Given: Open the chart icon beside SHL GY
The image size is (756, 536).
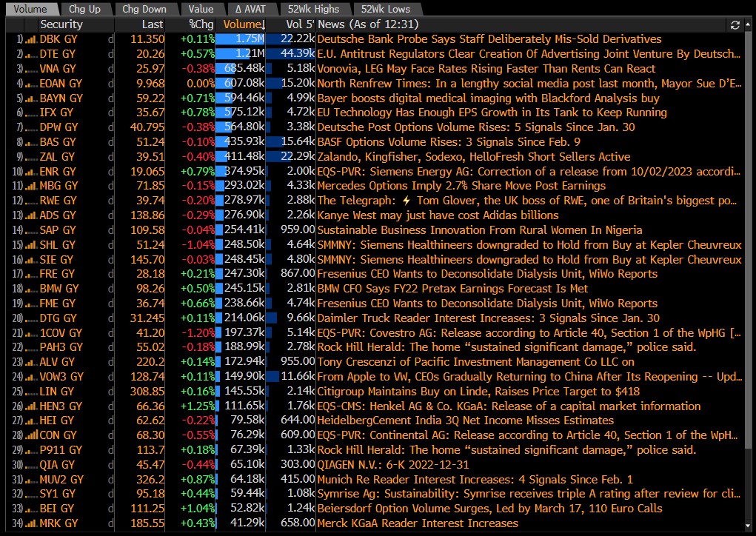Looking at the screenshot, I should click(31, 245).
